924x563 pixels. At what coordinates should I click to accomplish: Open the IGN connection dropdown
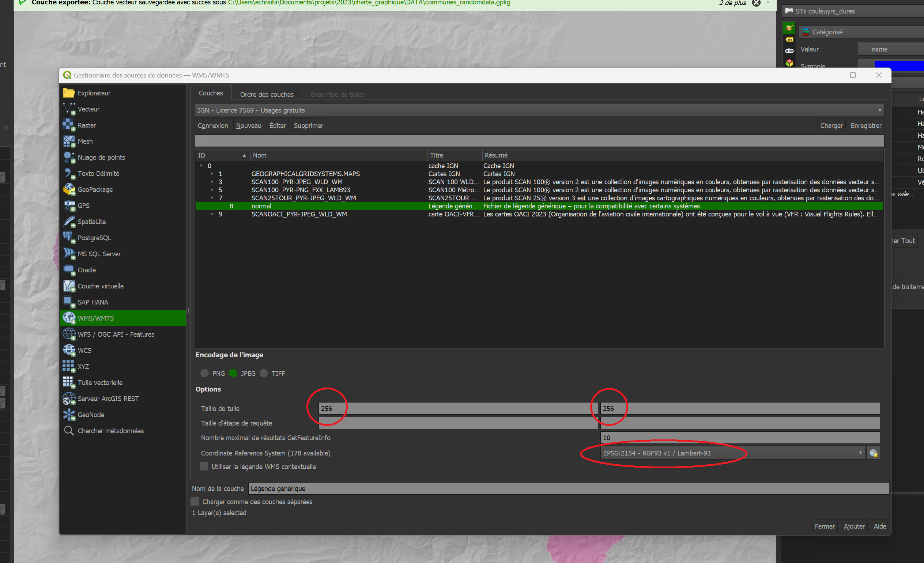[x=539, y=110]
